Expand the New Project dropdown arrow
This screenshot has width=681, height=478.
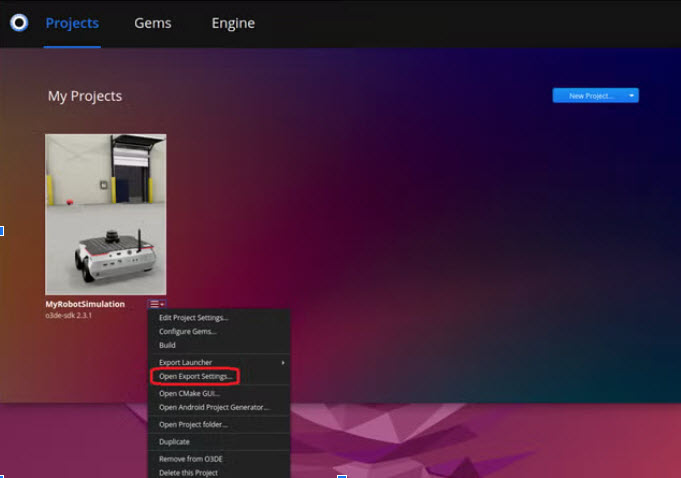point(632,96)
